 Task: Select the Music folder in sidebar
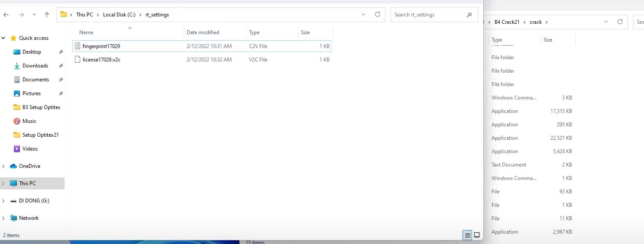[x=29, y=121]
